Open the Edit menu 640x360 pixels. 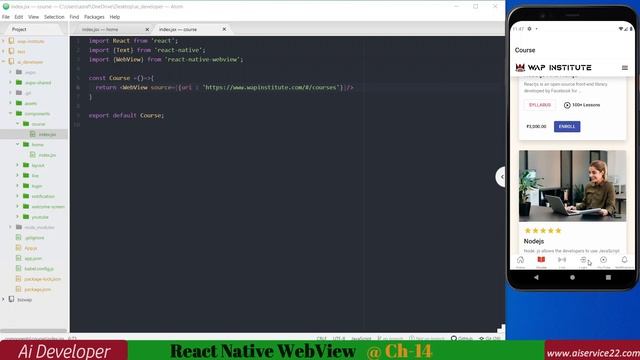point(19,17)
